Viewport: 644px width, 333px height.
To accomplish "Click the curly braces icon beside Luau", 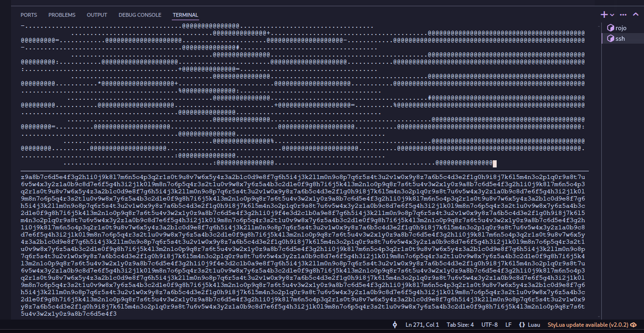I will pos(522,325).
